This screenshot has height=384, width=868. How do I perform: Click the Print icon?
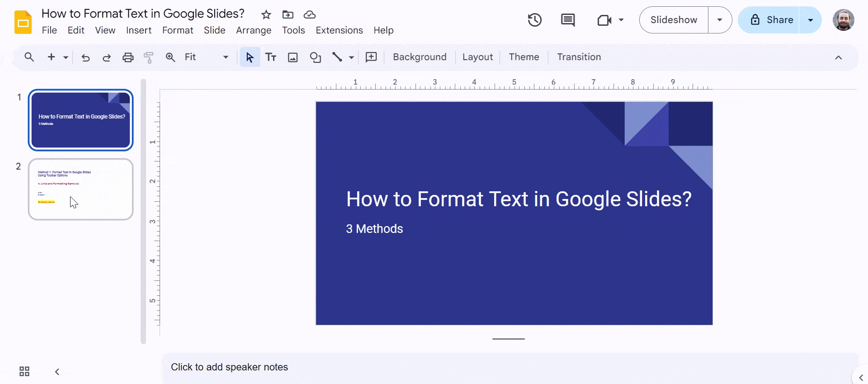(128, 57)
